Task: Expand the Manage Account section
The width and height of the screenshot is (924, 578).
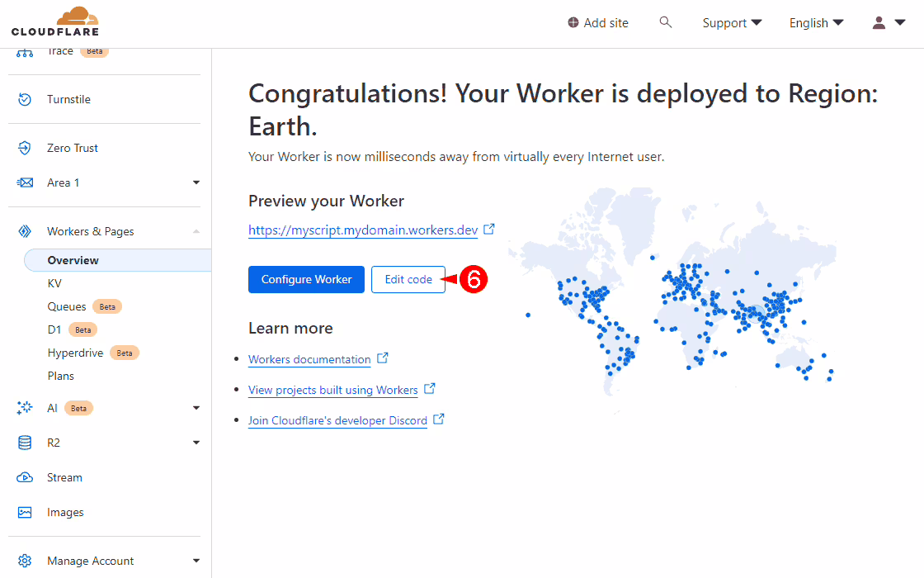Action: pos(196,561)
